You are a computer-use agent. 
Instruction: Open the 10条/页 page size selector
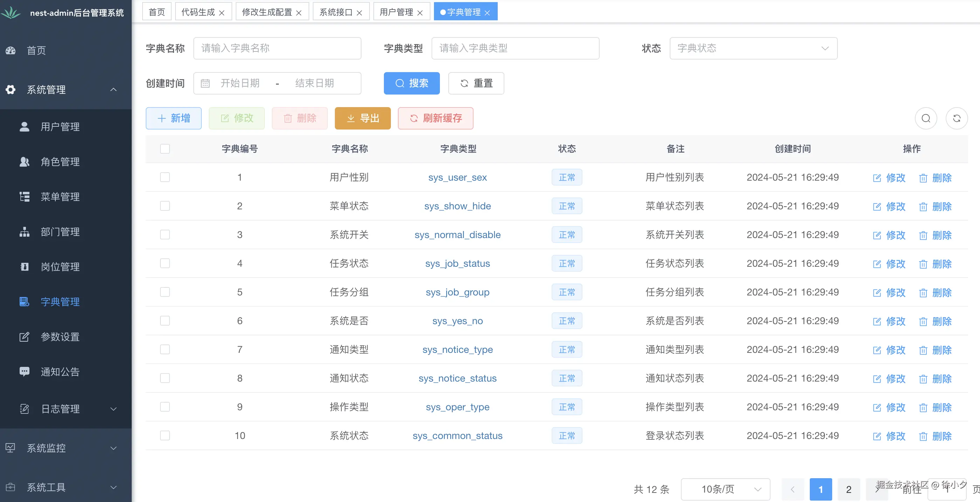(x=725, y=489)
